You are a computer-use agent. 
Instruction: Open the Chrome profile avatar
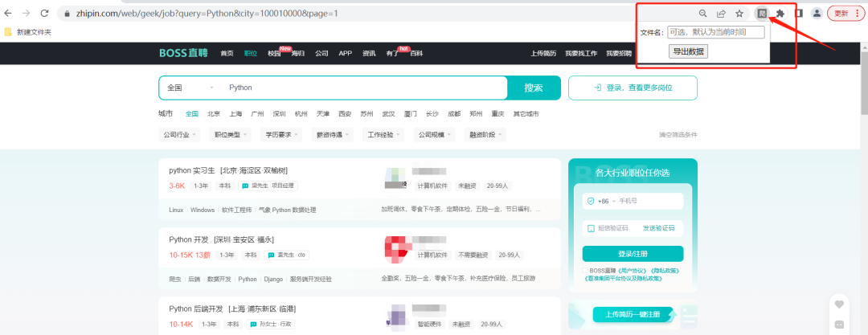(x=817, y=14)
